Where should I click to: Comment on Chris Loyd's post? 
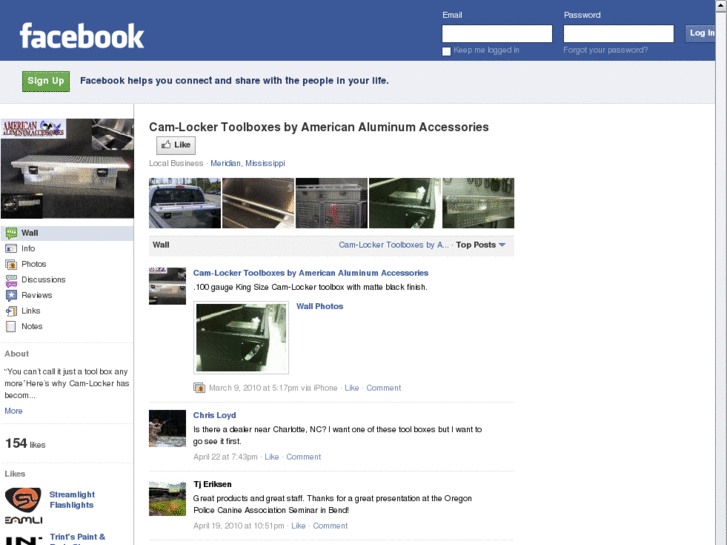[303, 457]
